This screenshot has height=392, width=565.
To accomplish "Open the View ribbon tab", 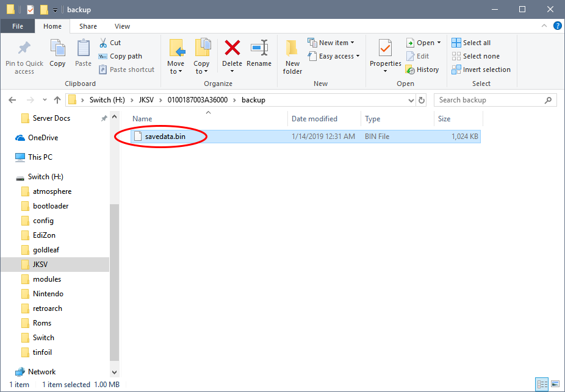I will pos(122,26).
